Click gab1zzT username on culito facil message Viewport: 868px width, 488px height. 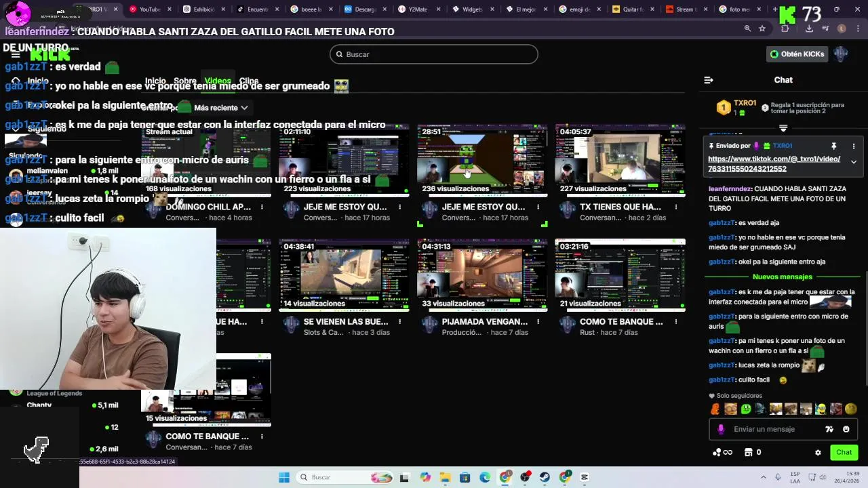[722, 380]
